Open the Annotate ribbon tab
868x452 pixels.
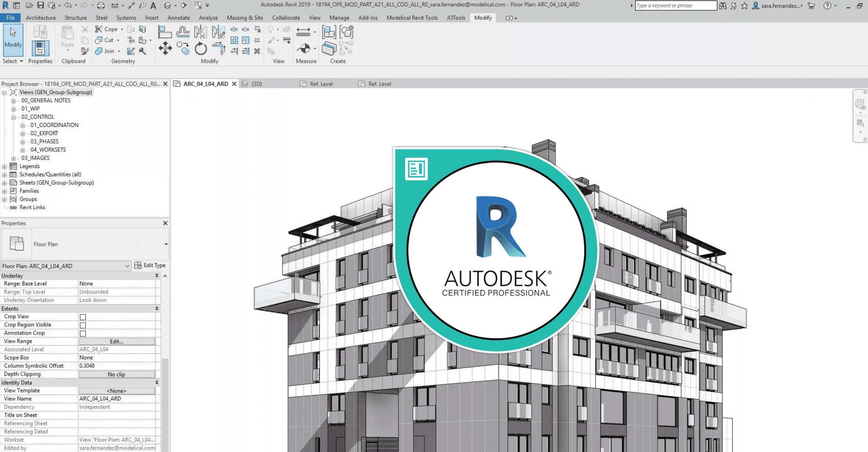tap(179, 18)
